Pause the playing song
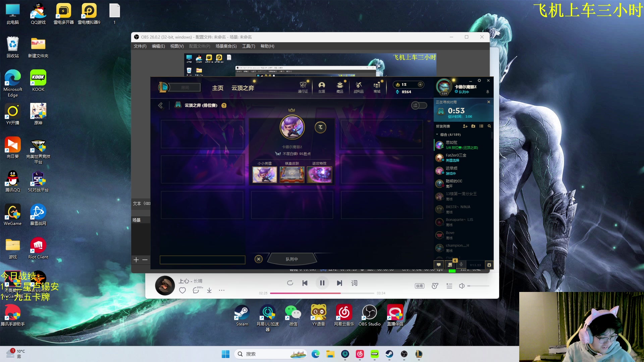 pos(322,283)
